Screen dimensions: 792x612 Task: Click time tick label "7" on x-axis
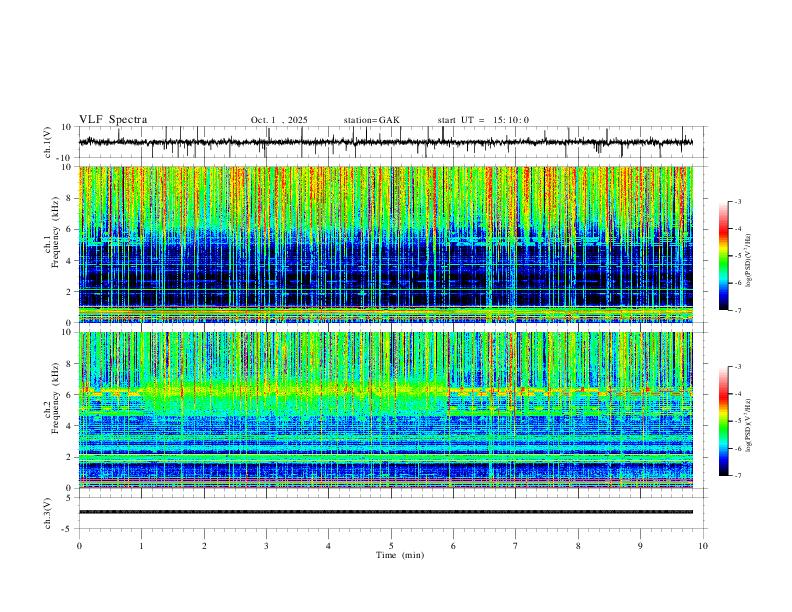pyautogui.click(x=516, y=546)
